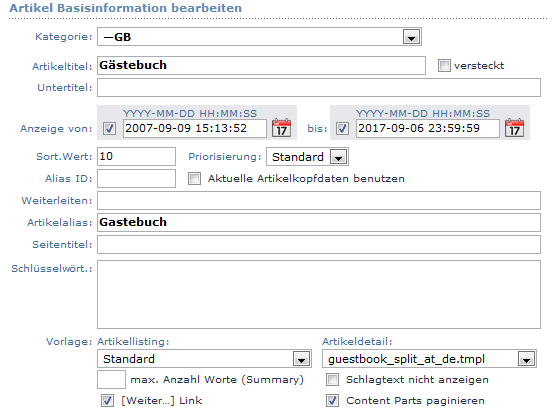Focus the max. Anzahl Worte field
The image size is (558, 414).
point(111,379)
